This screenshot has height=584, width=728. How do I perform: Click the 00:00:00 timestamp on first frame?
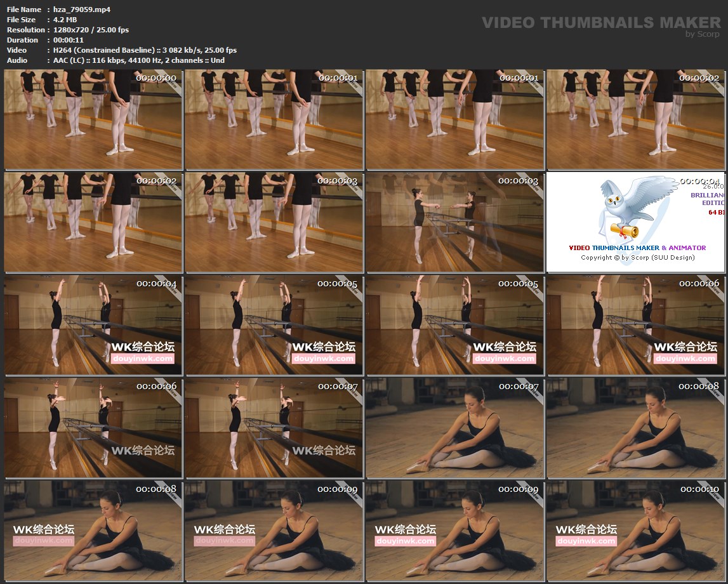pos(156,78)
